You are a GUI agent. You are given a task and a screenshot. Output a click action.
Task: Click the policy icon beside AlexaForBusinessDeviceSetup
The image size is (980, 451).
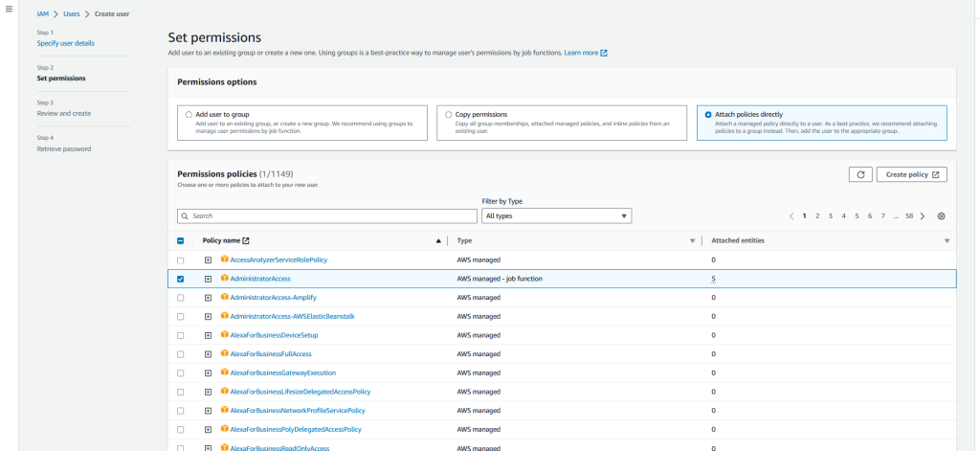[x=224, y=334]
